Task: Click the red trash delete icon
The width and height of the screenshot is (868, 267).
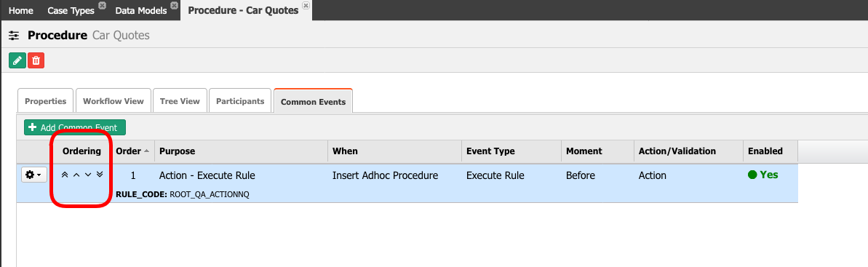Action: (x=36, y=60)
